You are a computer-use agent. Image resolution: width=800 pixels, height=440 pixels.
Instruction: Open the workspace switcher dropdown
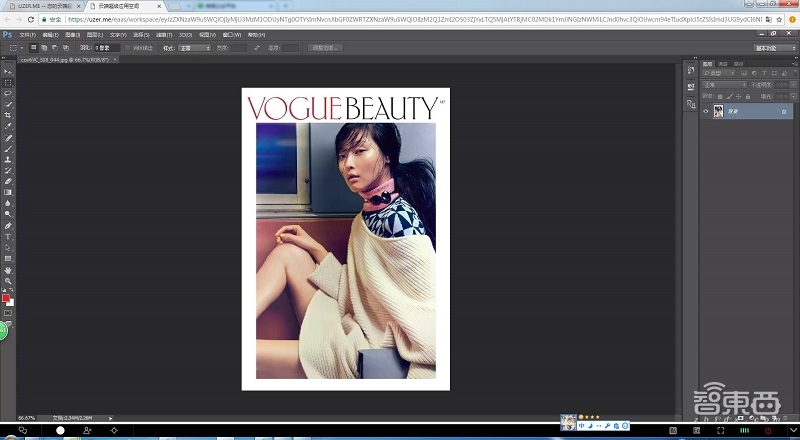(775, 47)
